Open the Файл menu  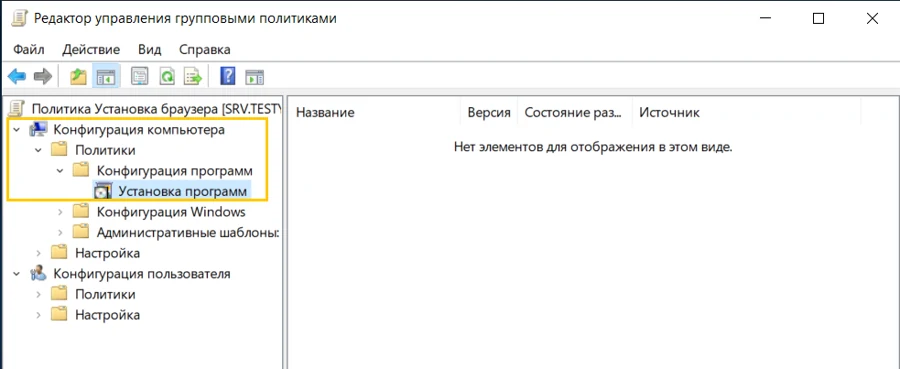click(29, 49)
